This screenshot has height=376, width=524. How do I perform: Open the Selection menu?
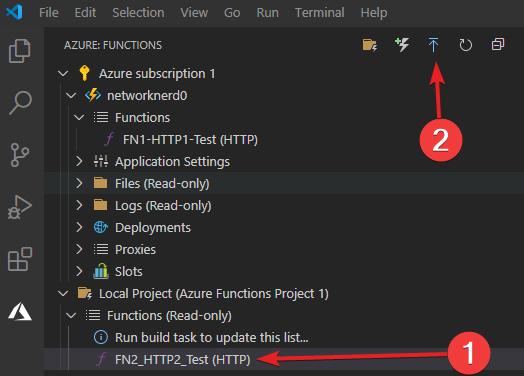pos(138,13)
